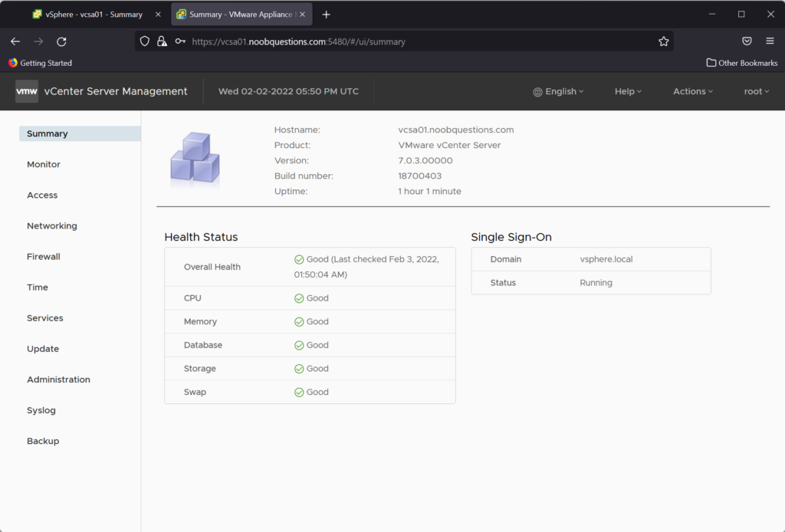This screenshot has height=532, width=785.
Task: Open the Update section
Action: [43, 349]
